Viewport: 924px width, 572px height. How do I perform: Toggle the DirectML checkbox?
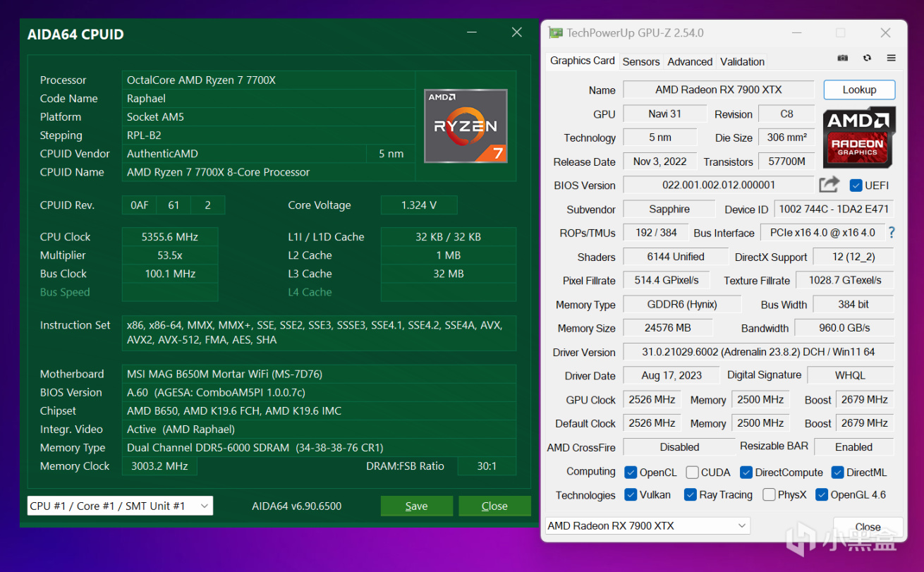(x=837, y=472)
